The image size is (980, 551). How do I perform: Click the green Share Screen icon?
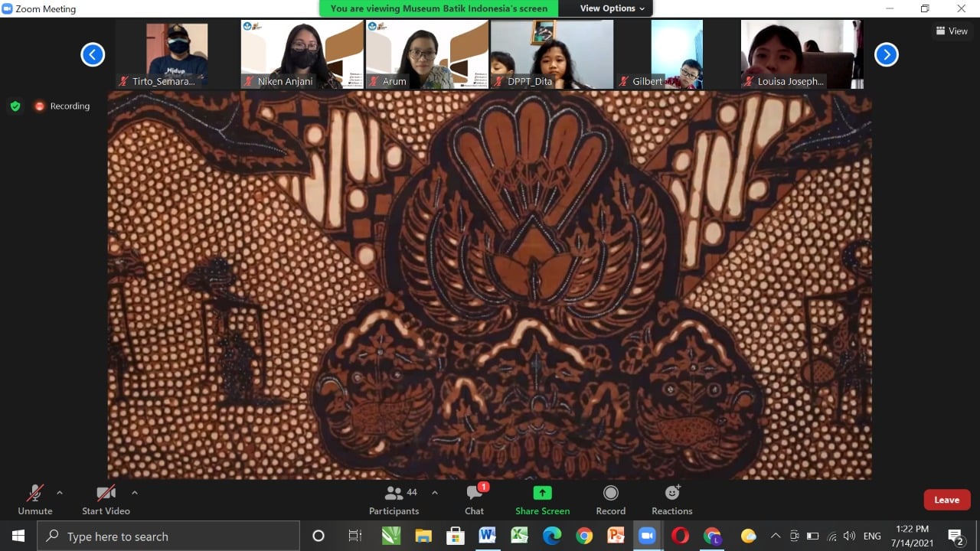point(542,494)
